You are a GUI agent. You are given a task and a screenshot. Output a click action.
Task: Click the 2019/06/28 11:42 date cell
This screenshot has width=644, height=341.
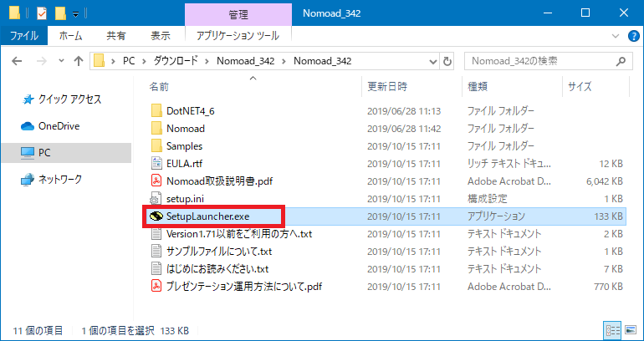click(404, 129)
